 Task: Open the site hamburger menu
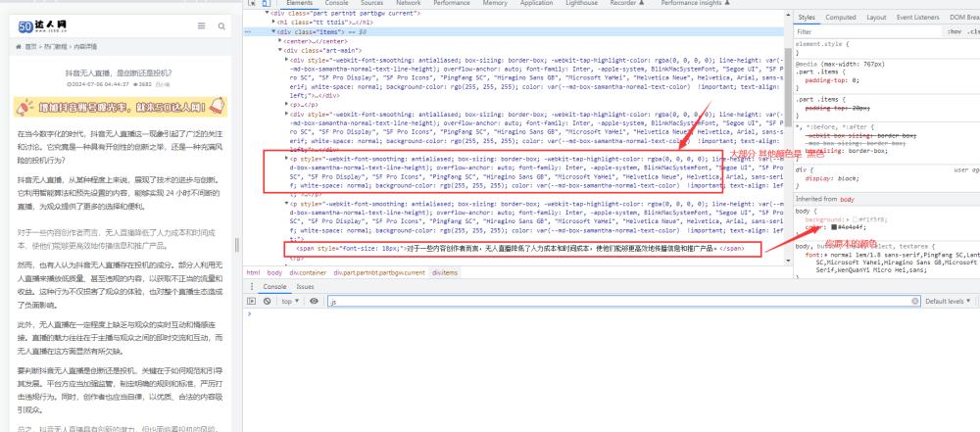tap(201, 26)
